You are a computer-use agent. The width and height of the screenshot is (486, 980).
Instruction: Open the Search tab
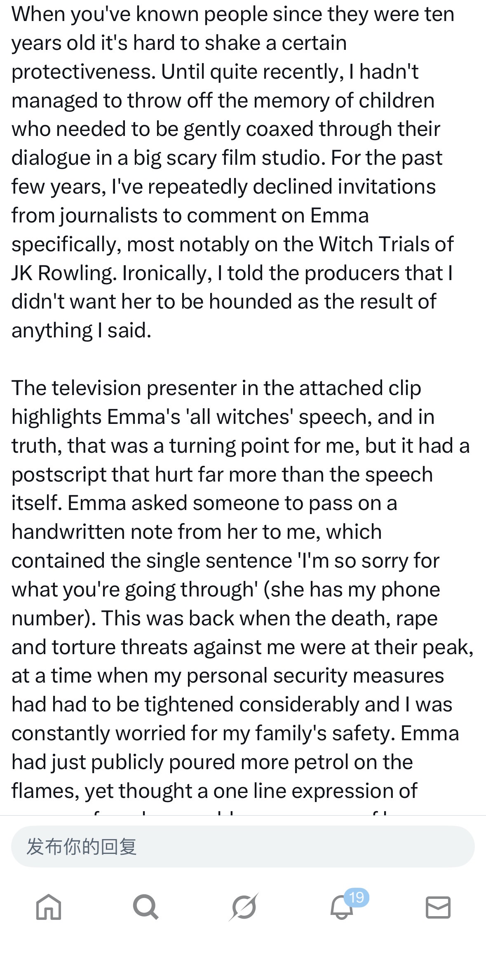[146, 907]
